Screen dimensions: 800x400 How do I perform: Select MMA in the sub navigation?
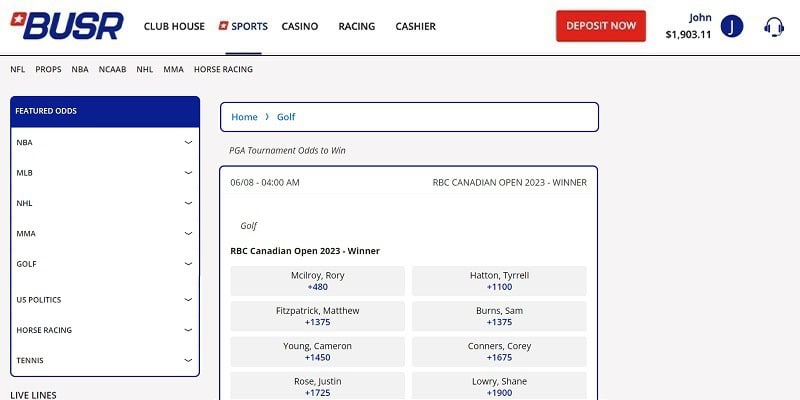(x=173, y=69)
